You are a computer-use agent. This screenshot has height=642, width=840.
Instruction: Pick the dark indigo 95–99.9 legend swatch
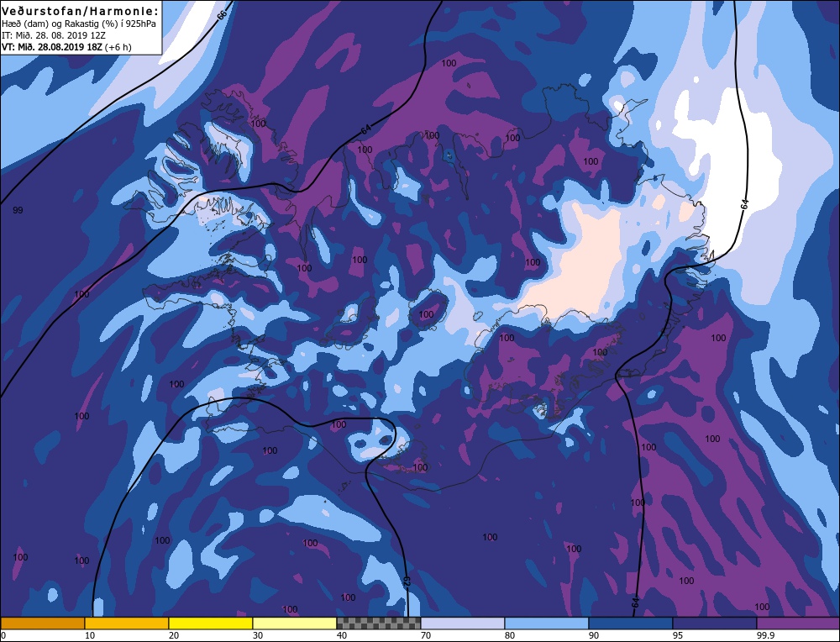coord(715,623)
